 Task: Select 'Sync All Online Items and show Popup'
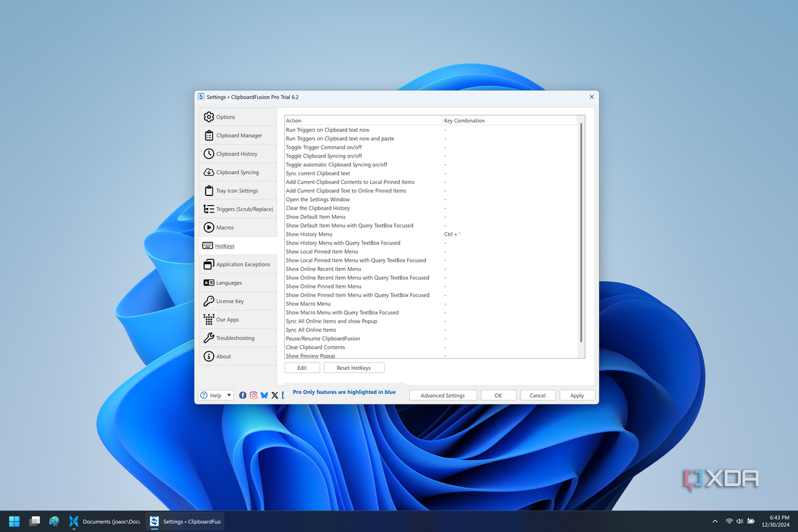[432, 321]
